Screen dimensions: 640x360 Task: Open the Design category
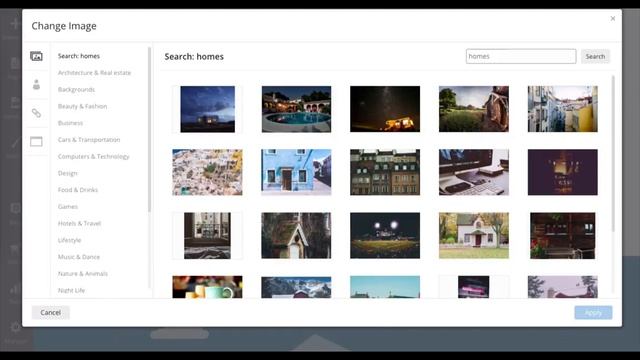(67, 173)
